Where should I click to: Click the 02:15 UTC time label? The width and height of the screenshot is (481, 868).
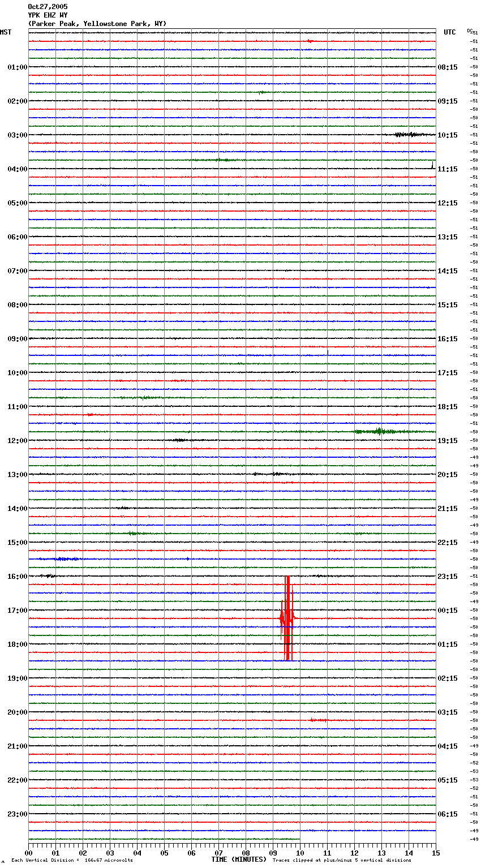tap(448, 678)
